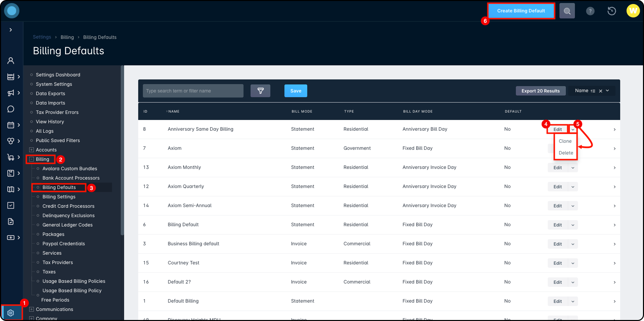
Task: Click the settings tree vertical scrollbar
Action: [x=122, y=151]
